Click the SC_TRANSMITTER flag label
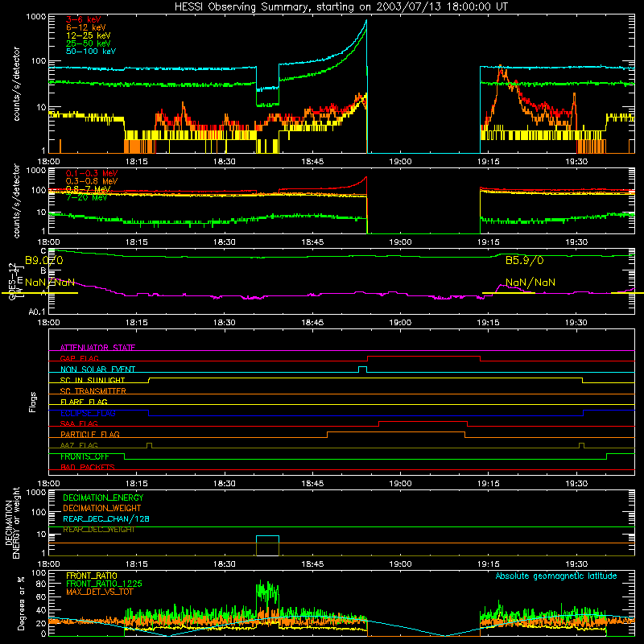Viewport: 644px width, 644px height. (x=93, y=391)
